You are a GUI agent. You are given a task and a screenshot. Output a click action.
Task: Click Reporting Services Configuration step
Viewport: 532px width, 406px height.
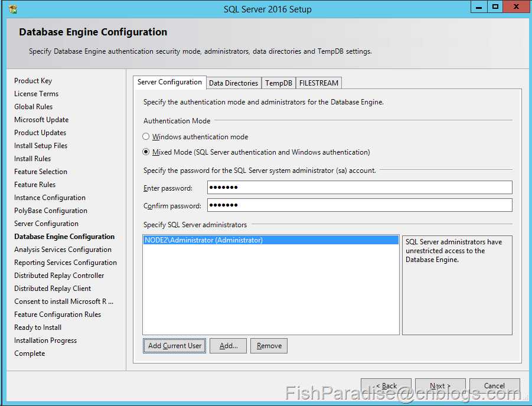tap(66, 263)
